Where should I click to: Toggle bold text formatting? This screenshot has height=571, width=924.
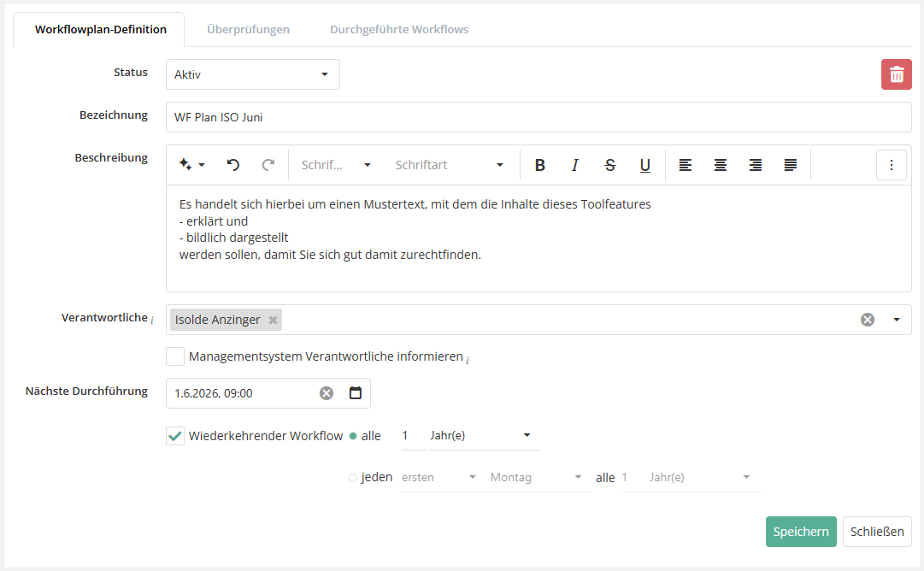539,165
